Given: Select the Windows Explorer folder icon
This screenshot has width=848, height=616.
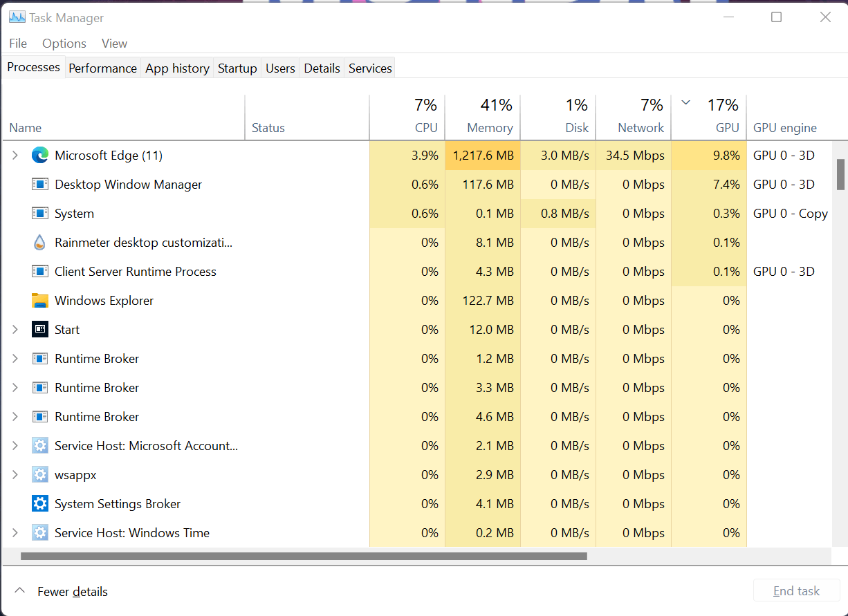Looking at the screenshot, I should pos(40,301).
